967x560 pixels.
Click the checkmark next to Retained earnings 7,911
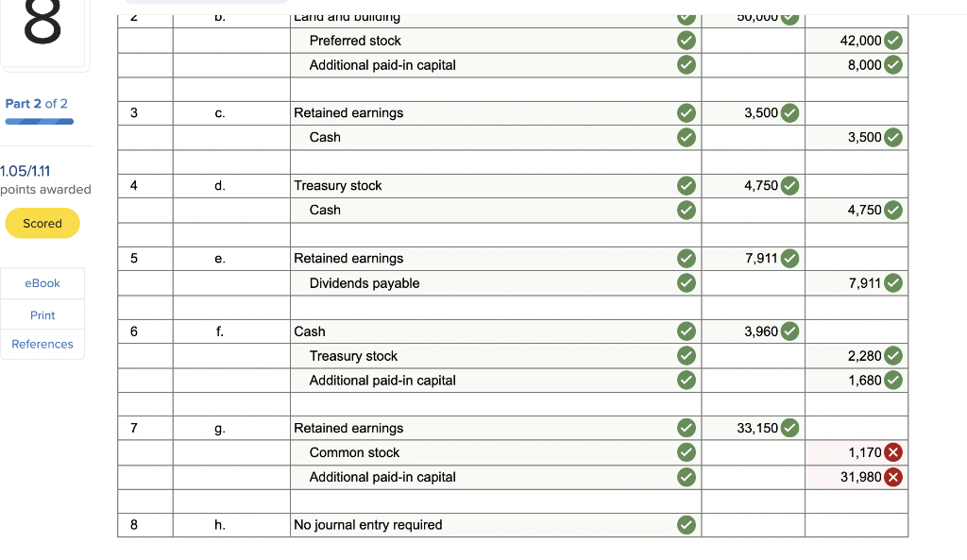point(790,258)
